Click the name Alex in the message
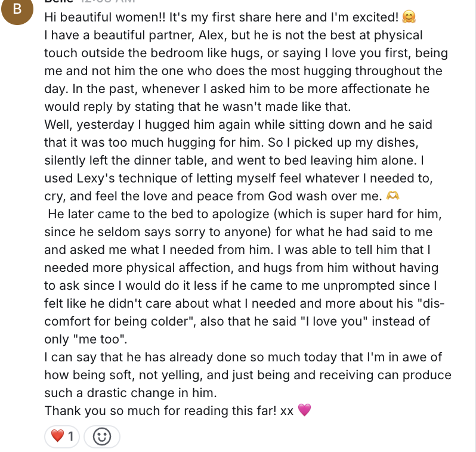 (212, 35)
